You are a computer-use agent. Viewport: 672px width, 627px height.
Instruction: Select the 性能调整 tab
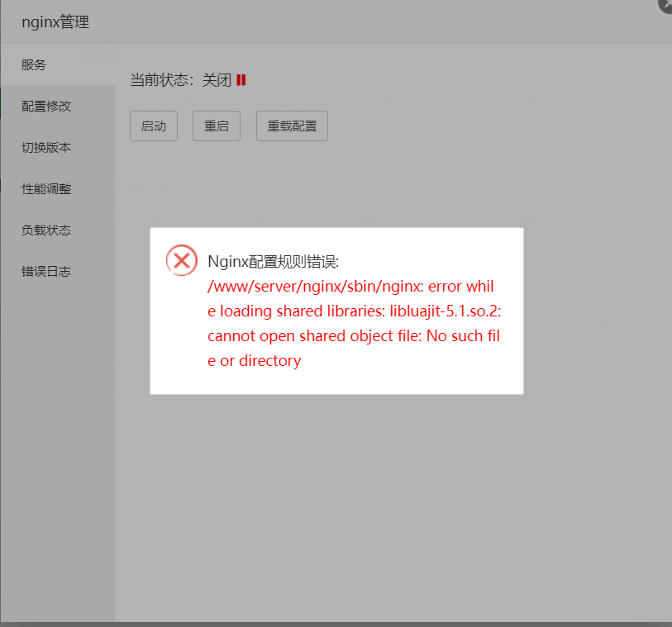[x=57, y=189]
